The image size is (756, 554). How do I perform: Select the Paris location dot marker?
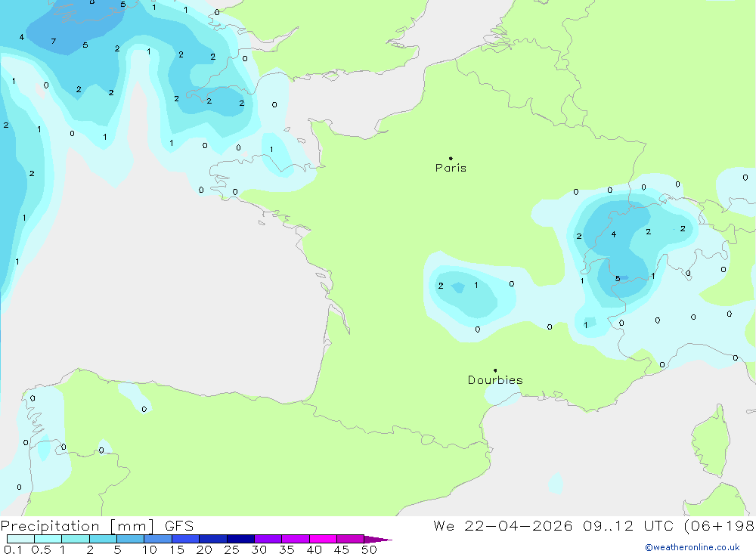[x=451, y=158]
